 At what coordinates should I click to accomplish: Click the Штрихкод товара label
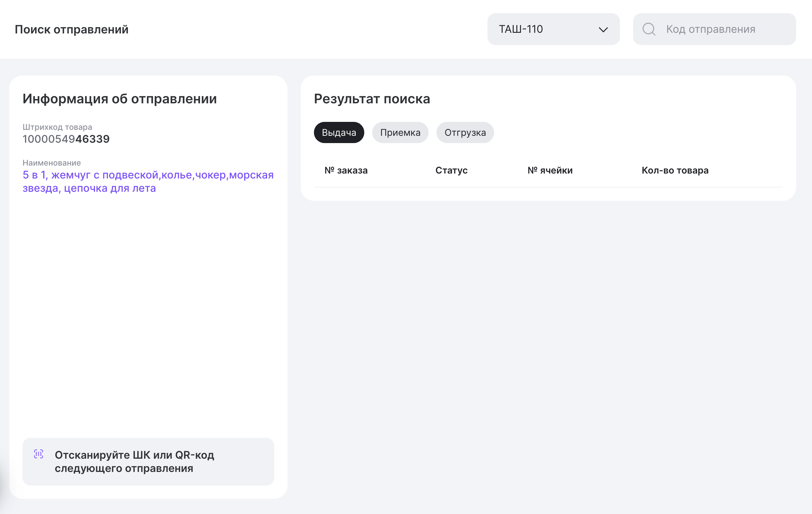57,127
